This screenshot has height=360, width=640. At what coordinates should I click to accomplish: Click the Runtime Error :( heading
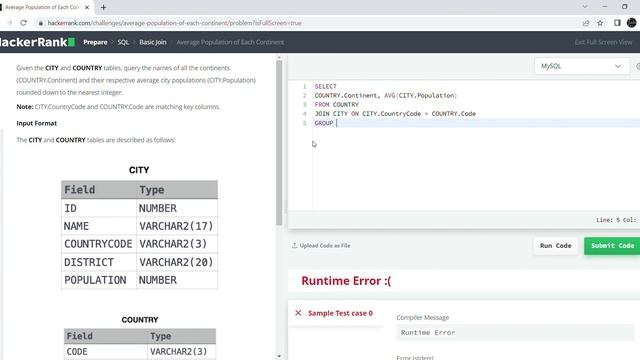pos(346,281)
